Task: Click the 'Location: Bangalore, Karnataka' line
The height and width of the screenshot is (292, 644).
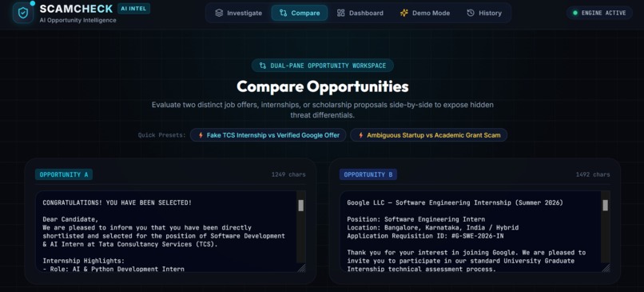Action: point(433,227)
